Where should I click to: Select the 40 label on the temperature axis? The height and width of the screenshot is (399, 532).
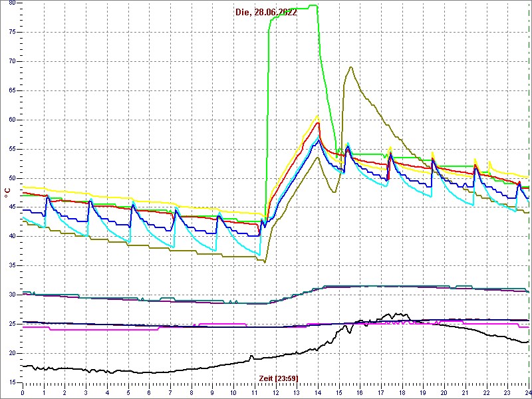(12, 237)
